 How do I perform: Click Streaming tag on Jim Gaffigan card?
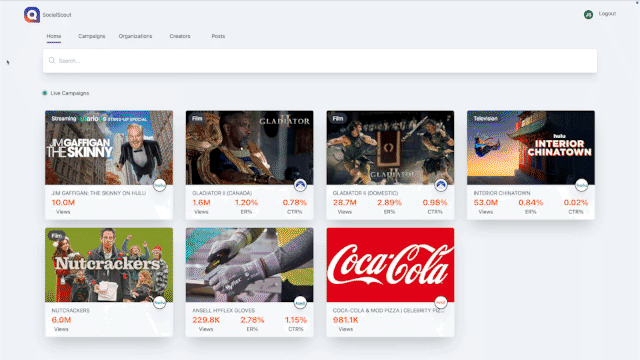(x=64, y=119)
